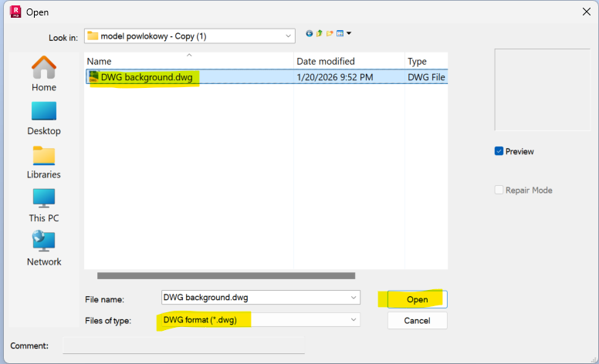This screenshot has height=364, width=599.
Task: Go back to last folder visited icon
Action: click(309, 34)
